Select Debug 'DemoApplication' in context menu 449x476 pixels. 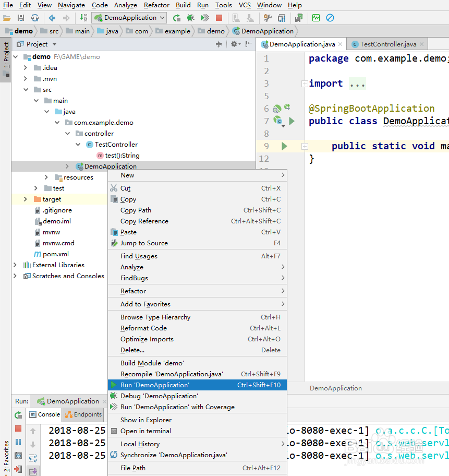pyautogui.click(x=197, y=396)
